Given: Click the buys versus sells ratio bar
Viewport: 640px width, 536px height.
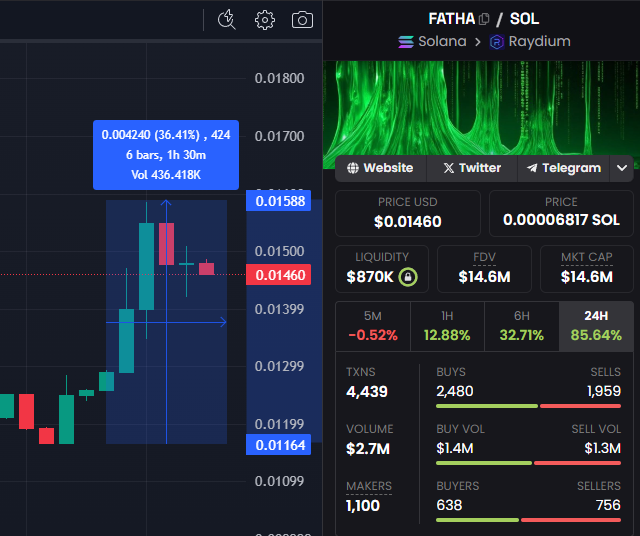Looking at the screenshot, I should 528,406.
